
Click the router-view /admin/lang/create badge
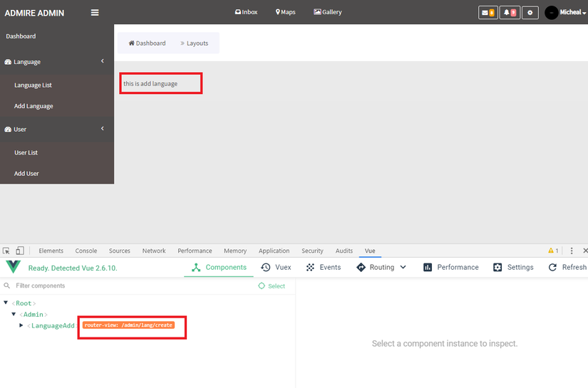(x=128, y=325)
